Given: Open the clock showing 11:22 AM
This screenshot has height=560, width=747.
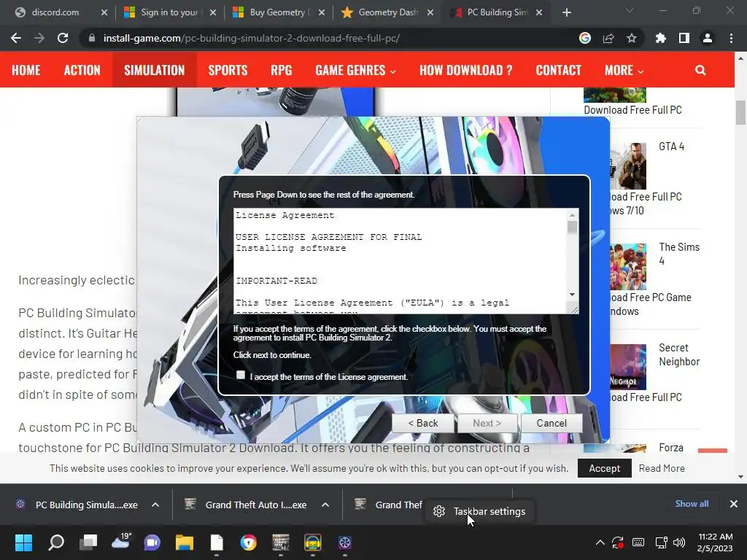Looking at the screenshot, I should tap(715, 542).
